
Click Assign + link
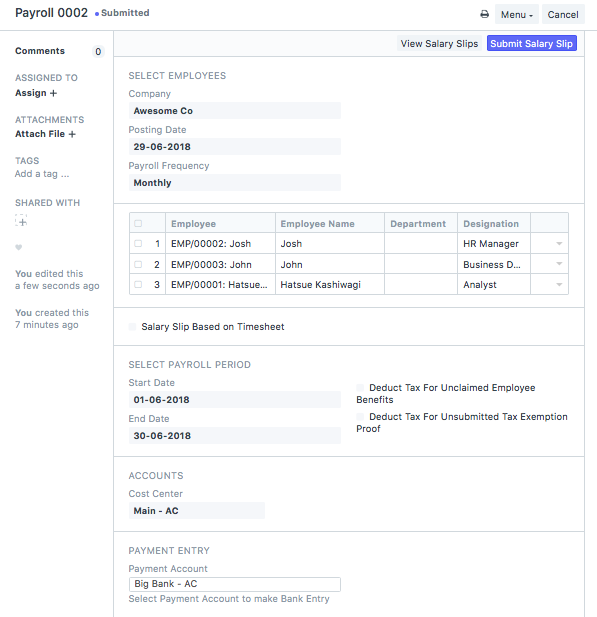coord(36,93)
